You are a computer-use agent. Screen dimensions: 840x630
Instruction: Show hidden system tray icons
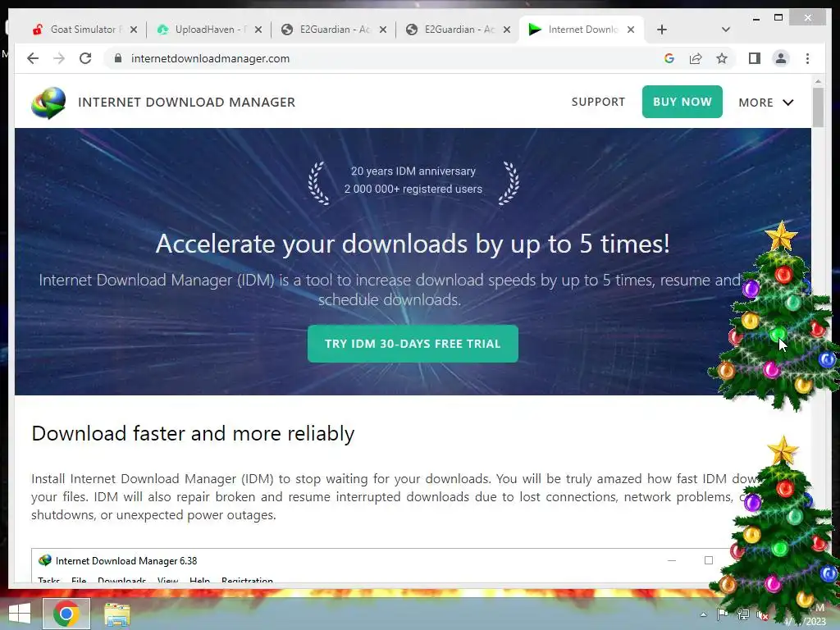point(703,614)
